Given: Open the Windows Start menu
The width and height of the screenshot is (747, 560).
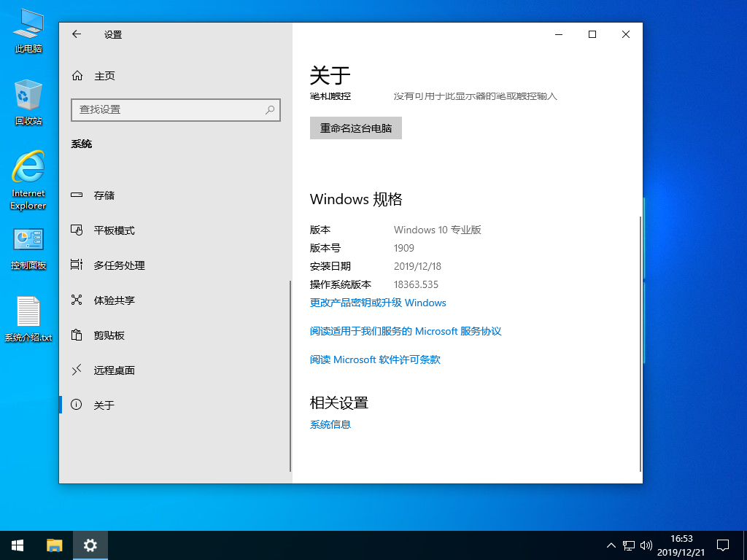Looking at the screenshot, I should [18, 545].
